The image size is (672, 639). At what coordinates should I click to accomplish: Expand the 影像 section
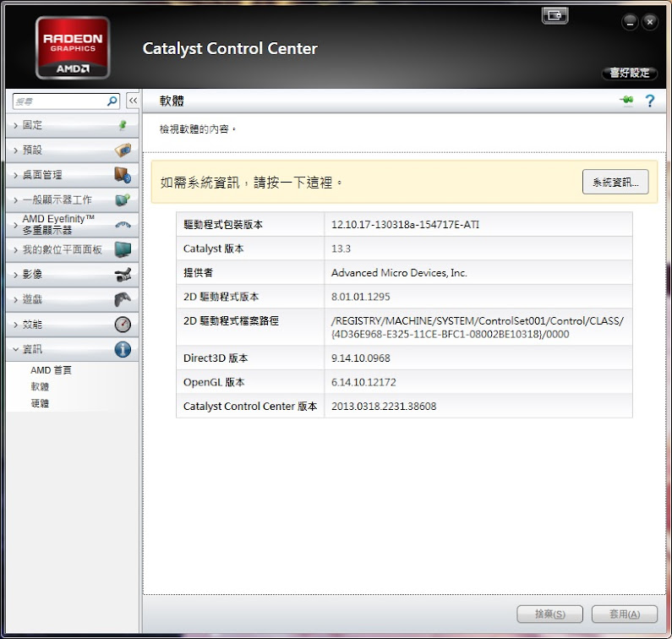72,275
